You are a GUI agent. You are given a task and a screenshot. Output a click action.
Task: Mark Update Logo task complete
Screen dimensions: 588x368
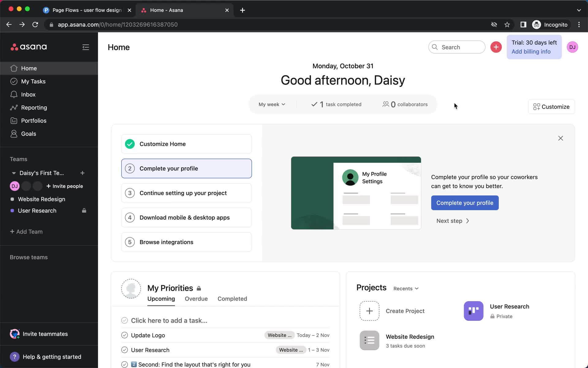[124, 335]
